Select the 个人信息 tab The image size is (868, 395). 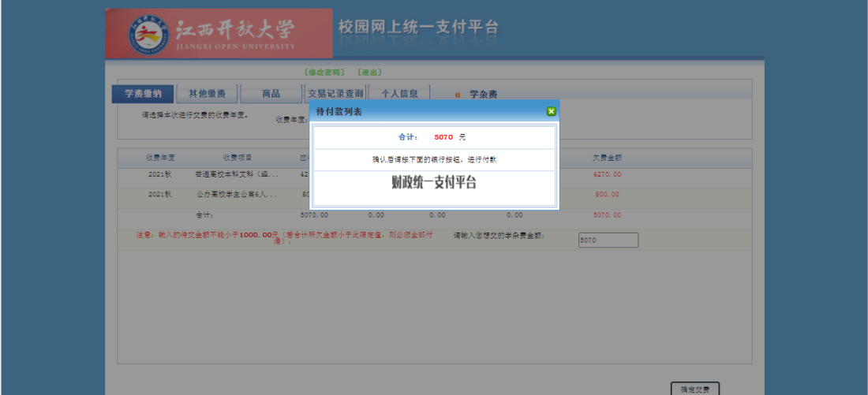point(399,94)
